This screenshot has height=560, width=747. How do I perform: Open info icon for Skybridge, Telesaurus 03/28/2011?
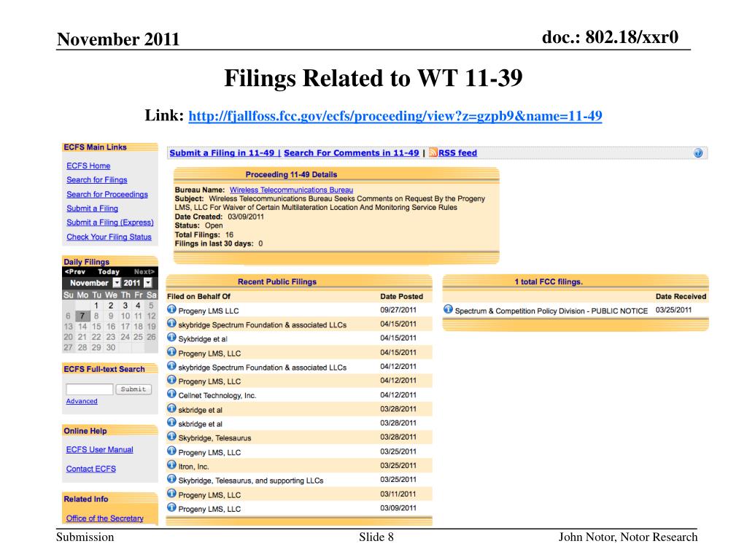pyautogui.click(x=171, y=437)
